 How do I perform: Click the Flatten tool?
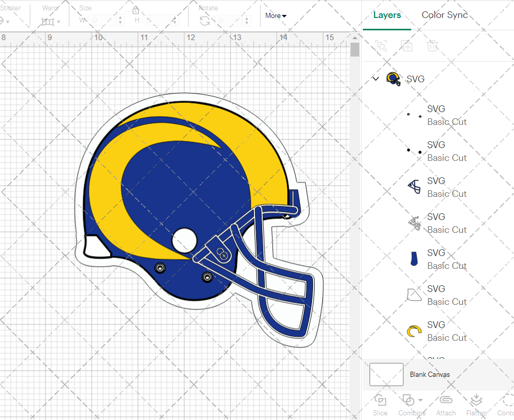(476, 405)
